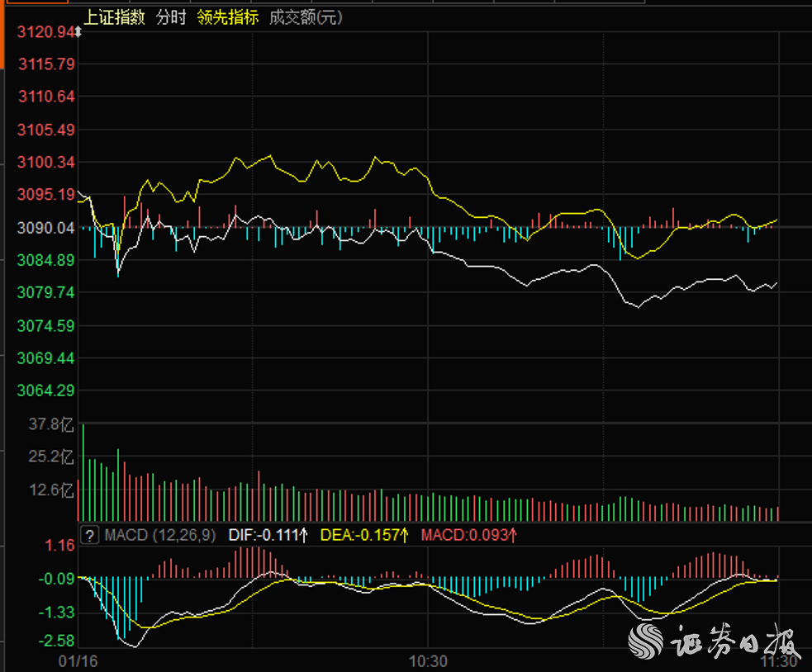Open the MACD (12,26,9) parameter settings
This screenshot has height=672, width=812.
click(x=160, y=535)
